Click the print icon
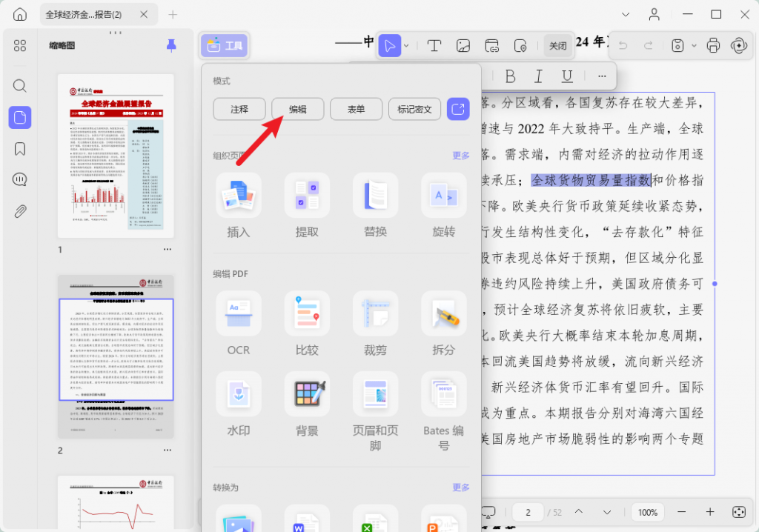Image resolution: width=759 pixels, height=532 pixels. [712, 45]
